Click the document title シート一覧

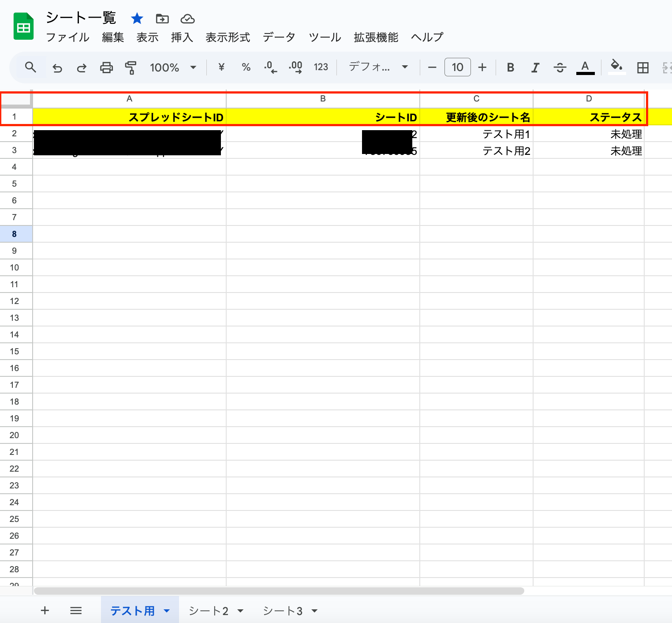click(x=81, y=18)
